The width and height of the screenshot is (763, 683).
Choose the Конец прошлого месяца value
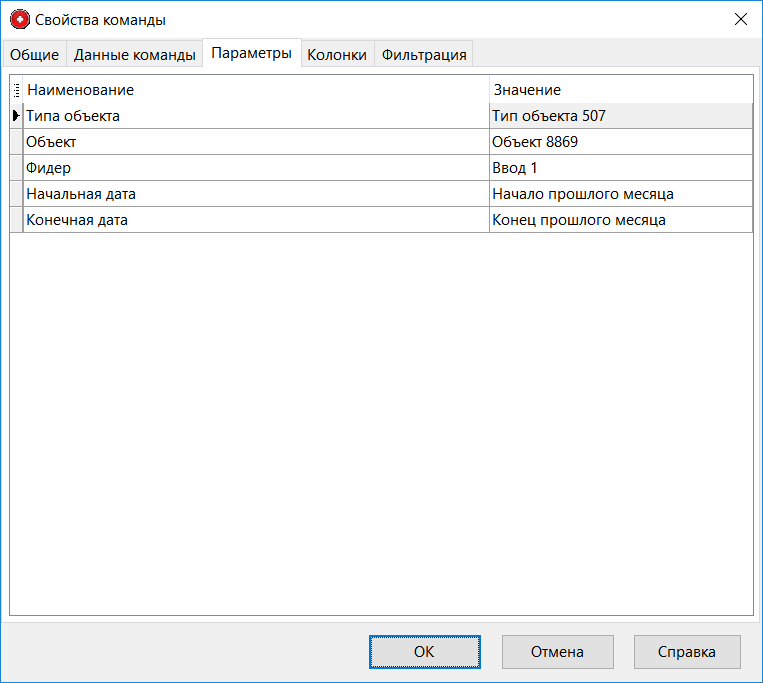[x=620, y=220]
